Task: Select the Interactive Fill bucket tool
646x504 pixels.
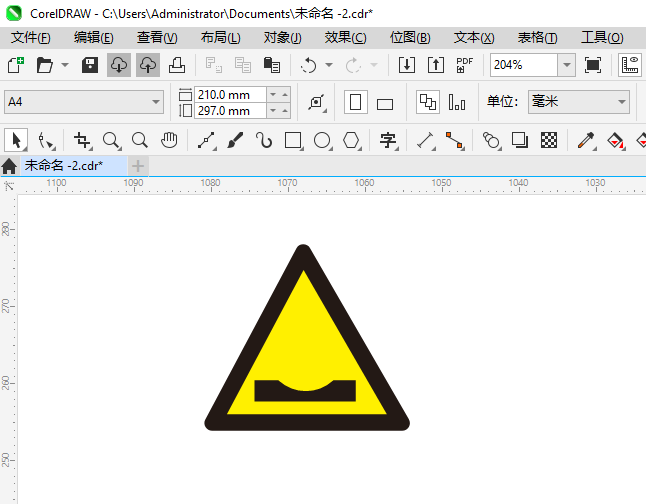Action: coord(616,140)
